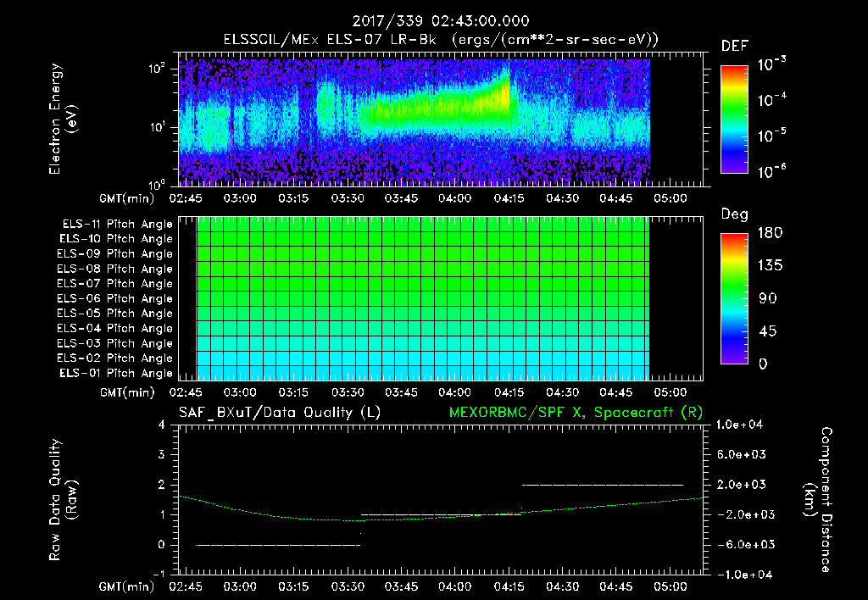Click the "90" tick on Deg colorbar
Viewport: 868px width, 600px height.
768,299
